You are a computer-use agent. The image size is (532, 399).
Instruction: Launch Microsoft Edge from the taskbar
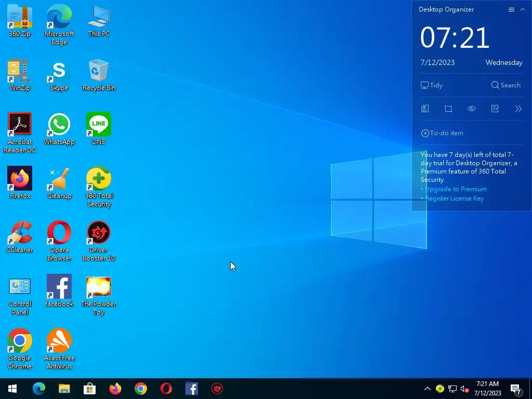(x=38, y=389)
